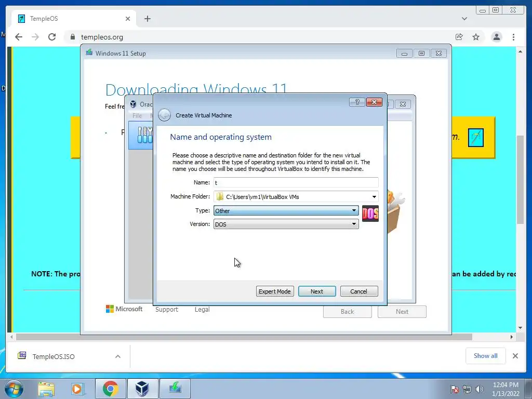This screenshot has height=399, width=532.
Task: Click Next button in Windows 11 Setup
Action: (x=402, y=312)
